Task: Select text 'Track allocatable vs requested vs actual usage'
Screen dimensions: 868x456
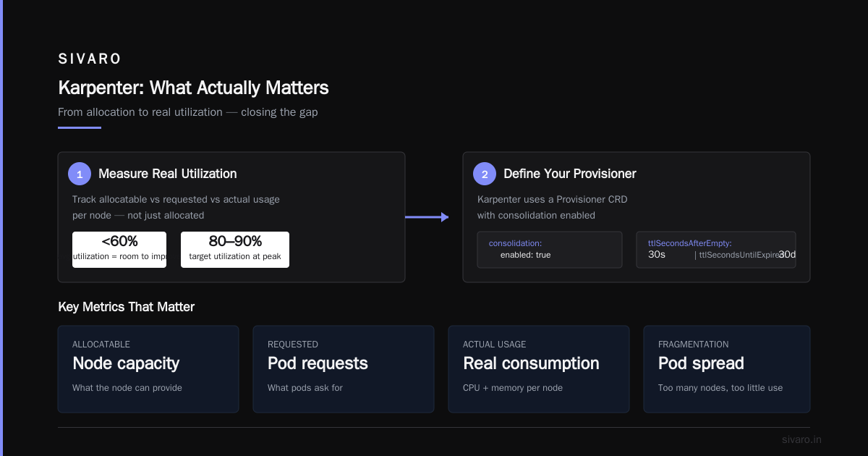Action: 176,199
